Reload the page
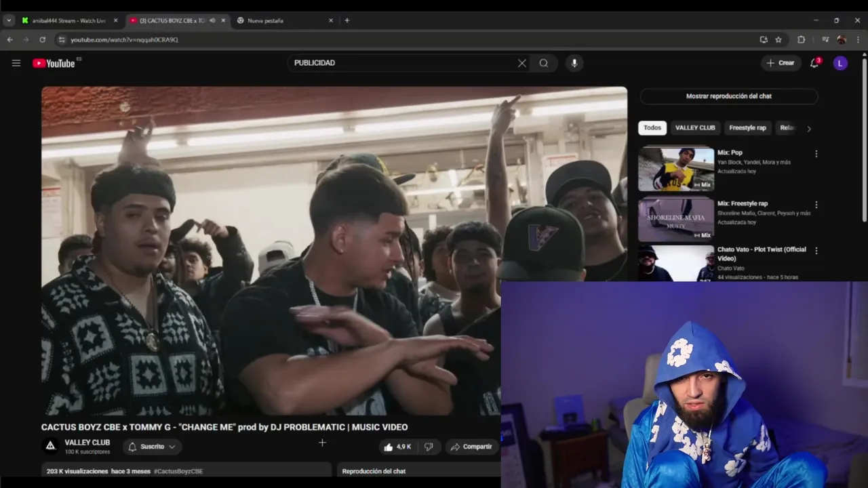Image resolution: width=868 pixels, height=488 pixels. pos(42,40)
